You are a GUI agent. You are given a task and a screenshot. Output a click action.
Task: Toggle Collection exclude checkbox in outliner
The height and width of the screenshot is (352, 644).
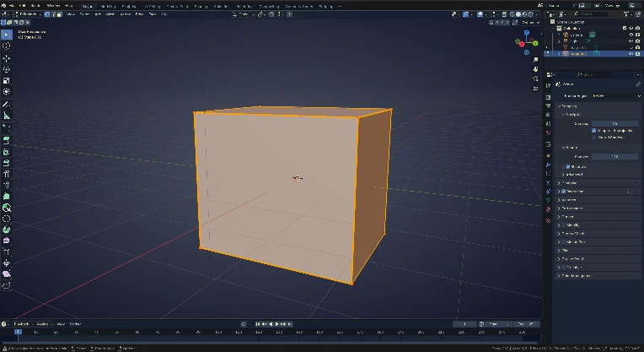[x=625, y=28]
